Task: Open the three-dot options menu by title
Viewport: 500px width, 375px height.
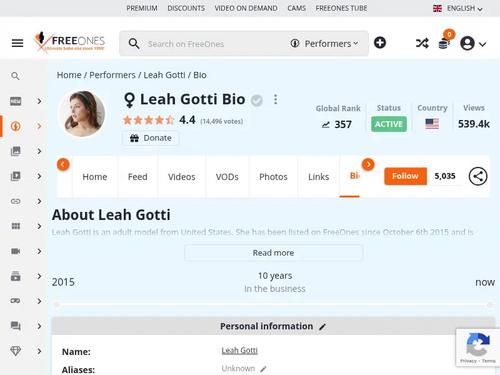Action: click(x=275, y=99)
